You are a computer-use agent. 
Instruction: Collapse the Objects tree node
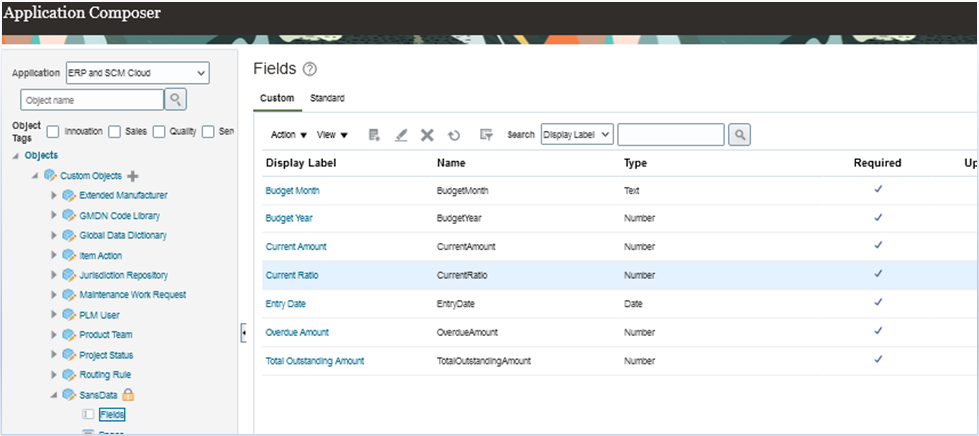pos(16,156)
